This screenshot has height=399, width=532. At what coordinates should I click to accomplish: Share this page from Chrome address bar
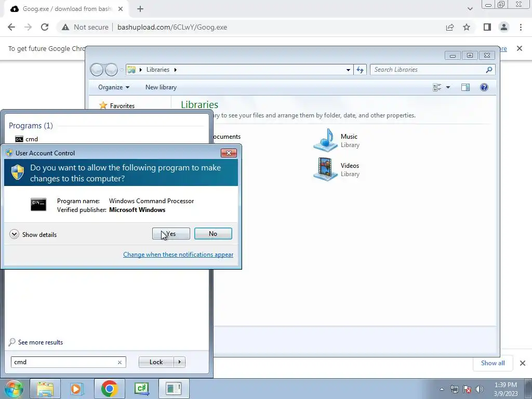click(450, 27)
